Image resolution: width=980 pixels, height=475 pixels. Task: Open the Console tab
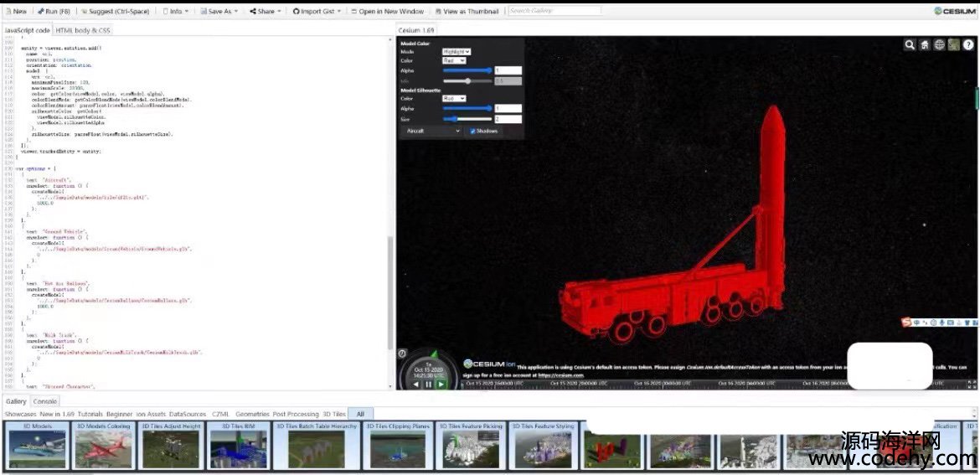coord(45,401)
